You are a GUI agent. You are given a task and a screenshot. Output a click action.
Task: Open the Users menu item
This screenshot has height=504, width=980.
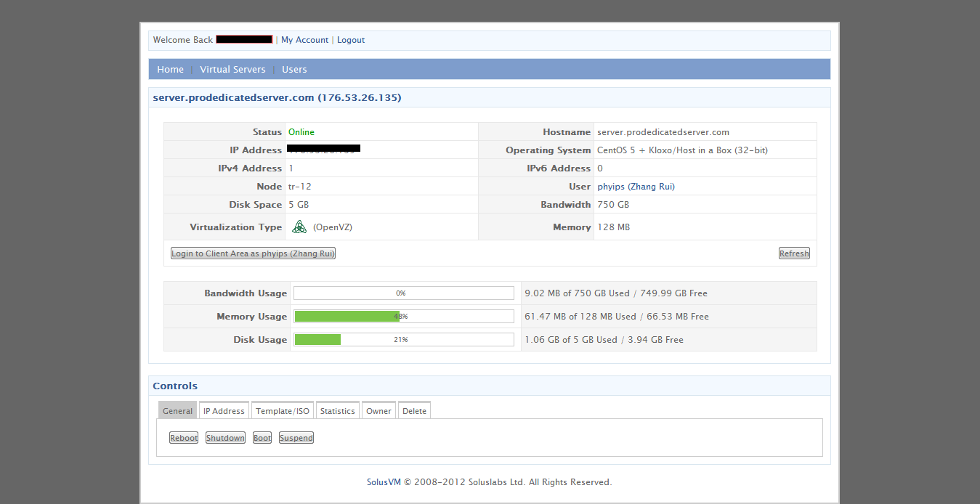[x=294, y=70]
